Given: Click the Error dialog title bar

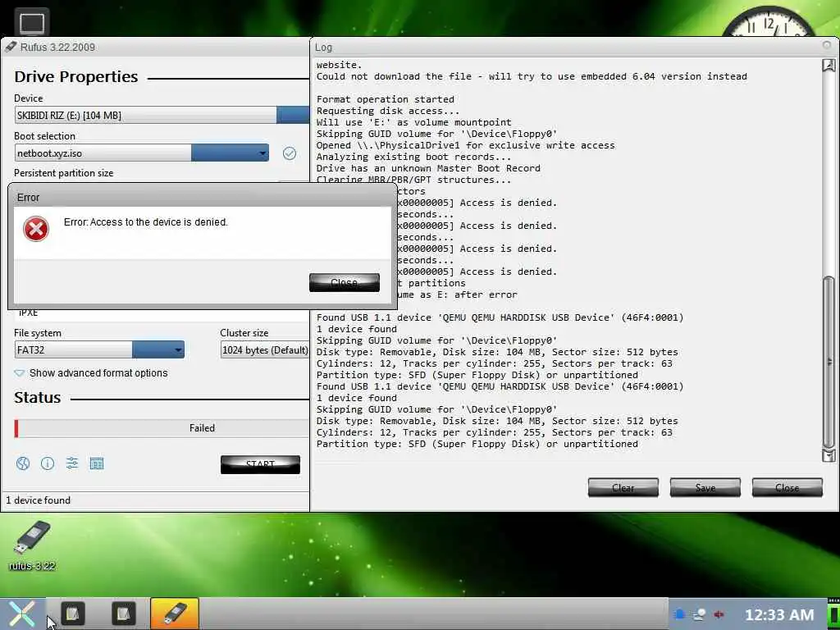Looking at the screenshot, I should (203, 197).
